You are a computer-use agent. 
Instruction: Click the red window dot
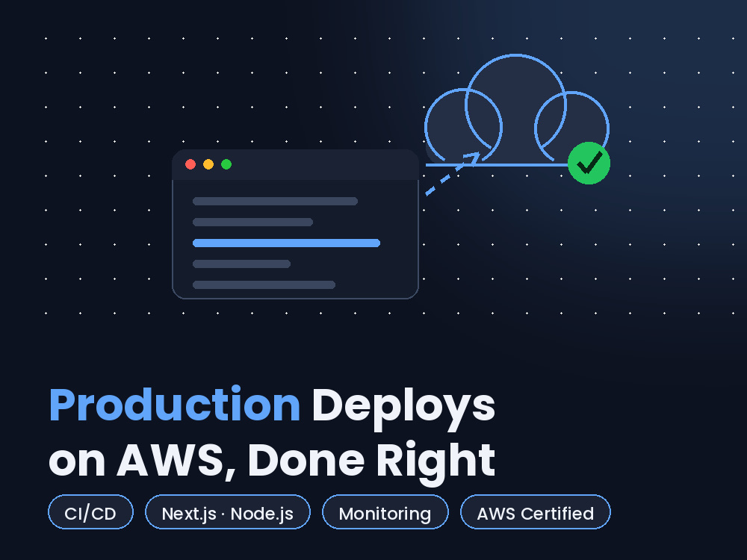click(x=190, y=164)
